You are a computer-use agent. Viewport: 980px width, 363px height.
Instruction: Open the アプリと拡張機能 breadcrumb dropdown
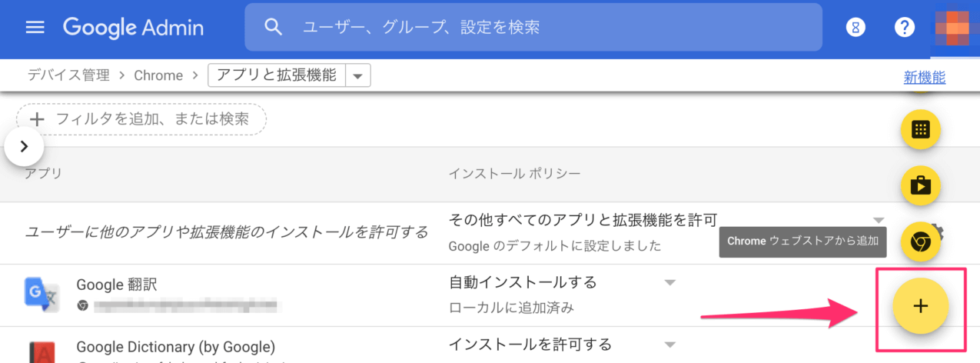(x=358, y=75)
